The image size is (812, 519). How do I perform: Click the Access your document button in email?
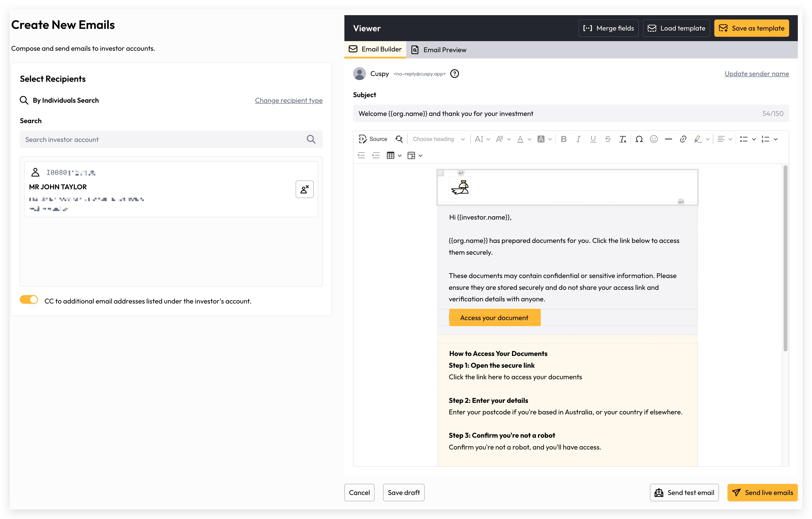click(495, 317)
